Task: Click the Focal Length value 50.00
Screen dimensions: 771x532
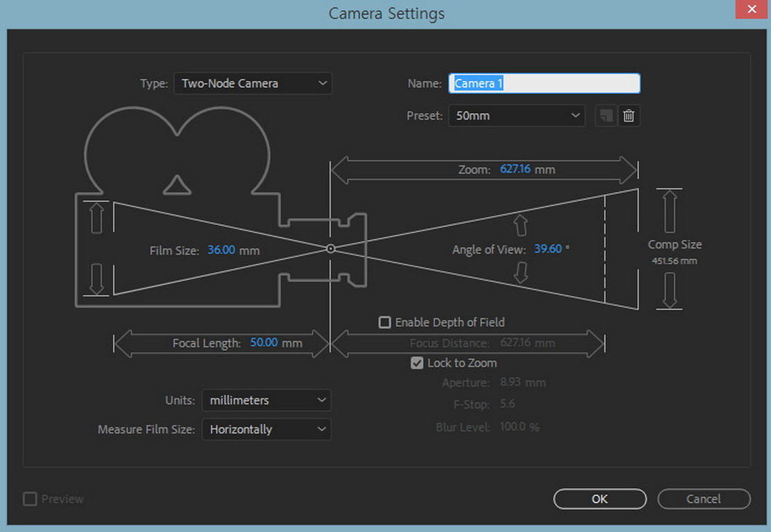Action: click(x=263, y=343)
